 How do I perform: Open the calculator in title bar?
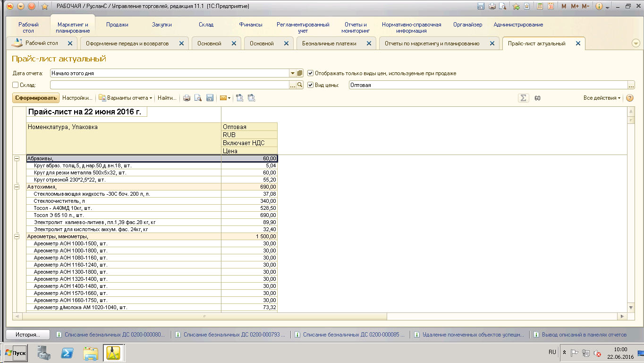[539, 7]
